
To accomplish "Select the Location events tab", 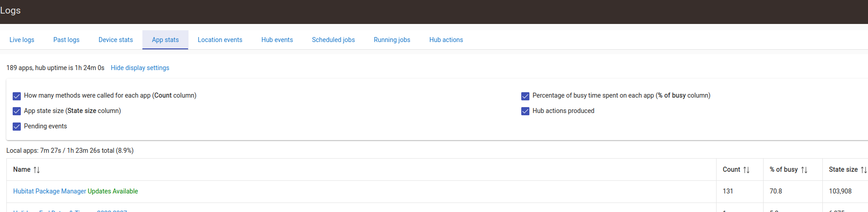I will [220, 40].
